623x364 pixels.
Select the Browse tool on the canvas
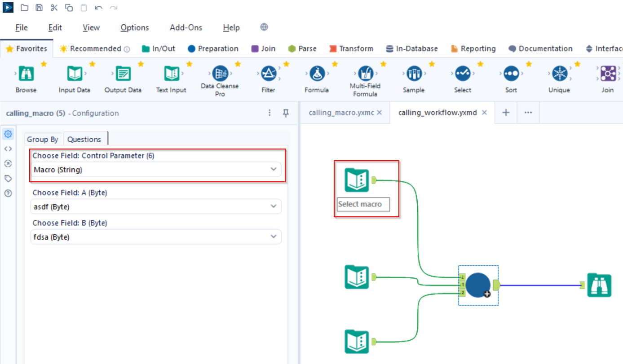pos(599,285)
